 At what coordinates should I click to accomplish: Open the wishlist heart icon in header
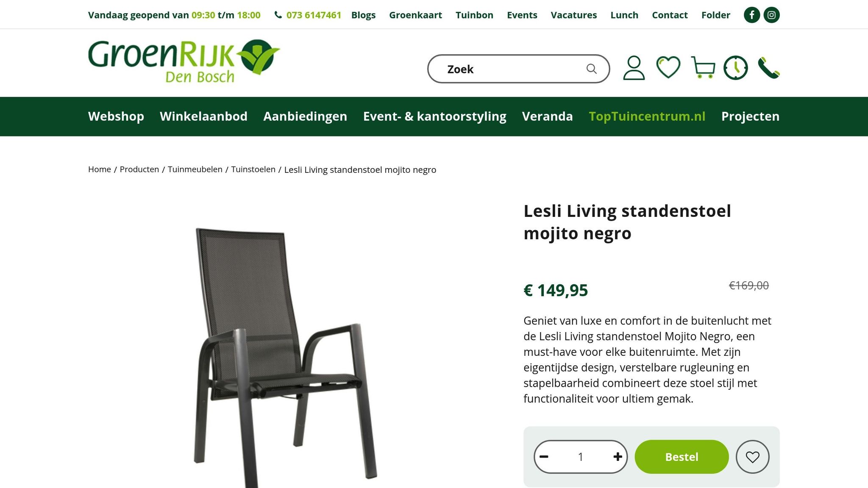668,67
